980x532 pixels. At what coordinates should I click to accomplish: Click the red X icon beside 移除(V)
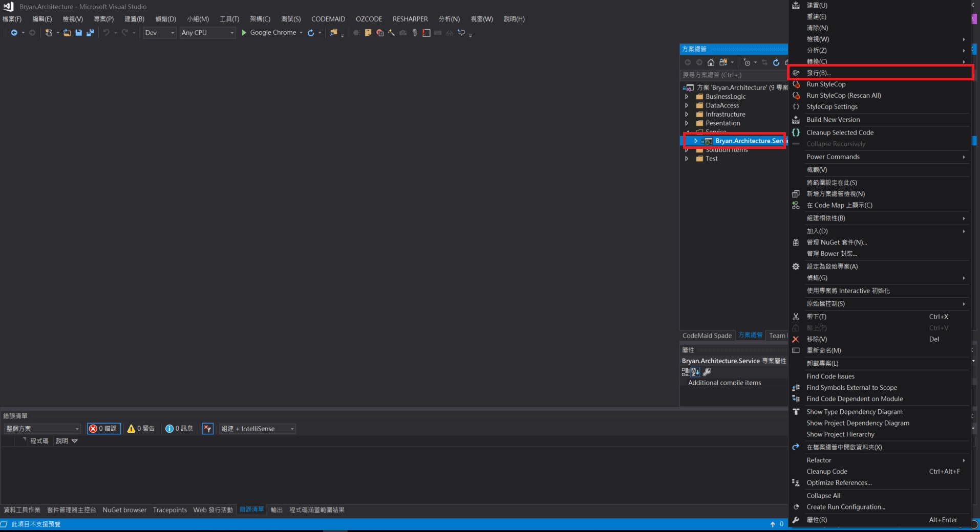point(796,339)
